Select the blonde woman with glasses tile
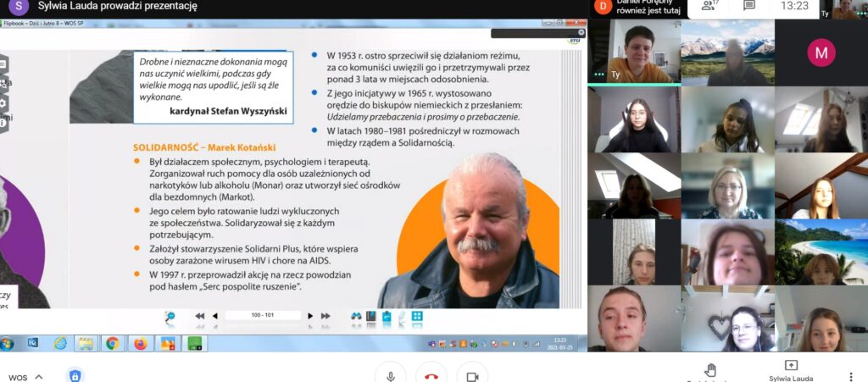Image resolution: width=868 pixels, height=382 pixels. [x=727, y=185]
